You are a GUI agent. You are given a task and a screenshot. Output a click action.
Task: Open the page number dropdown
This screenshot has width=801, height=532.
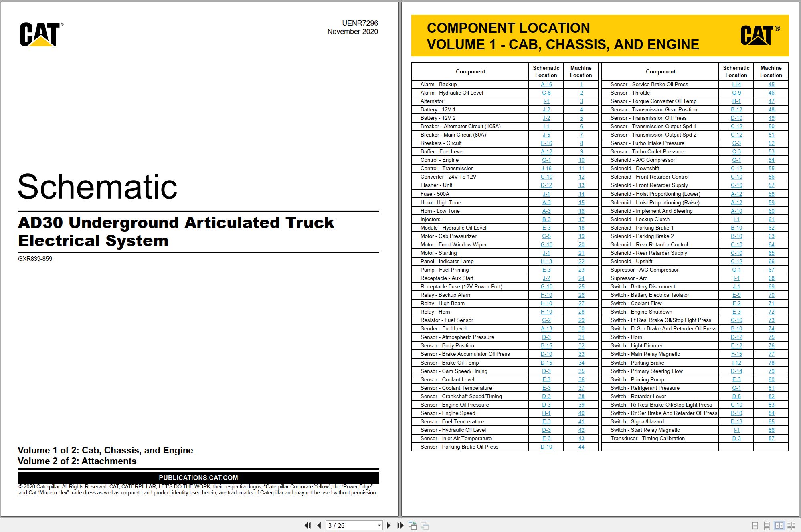[x=379, y=525]
